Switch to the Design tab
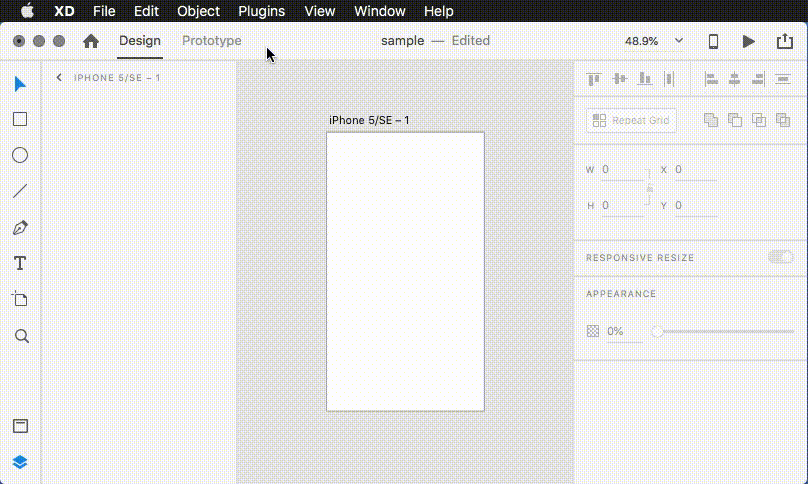 pyautogui.click(x=140, y=41)
